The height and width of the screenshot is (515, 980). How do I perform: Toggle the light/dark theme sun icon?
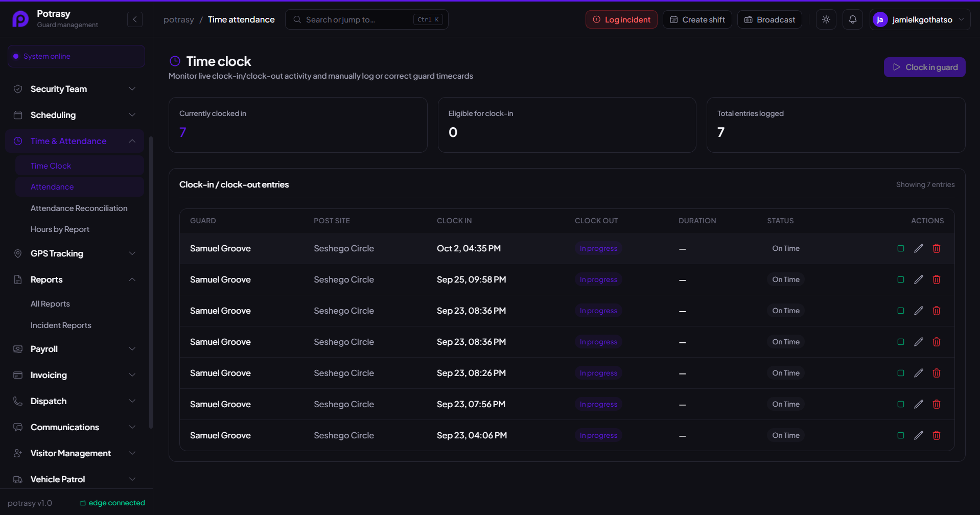[x=826, y=19]
